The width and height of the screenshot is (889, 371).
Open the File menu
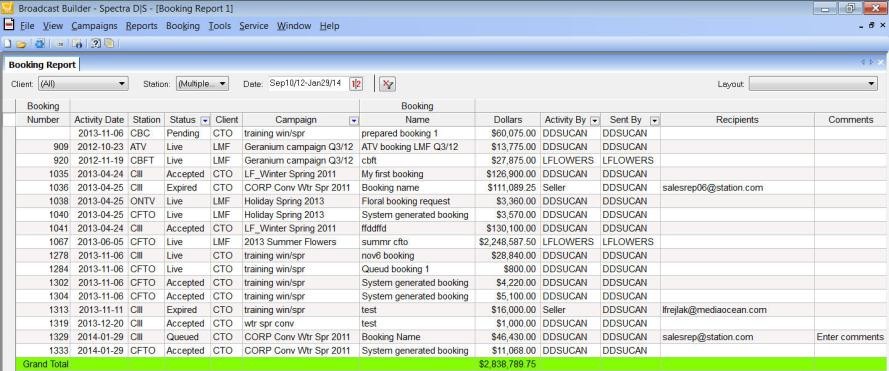click(x=27, y=26)
